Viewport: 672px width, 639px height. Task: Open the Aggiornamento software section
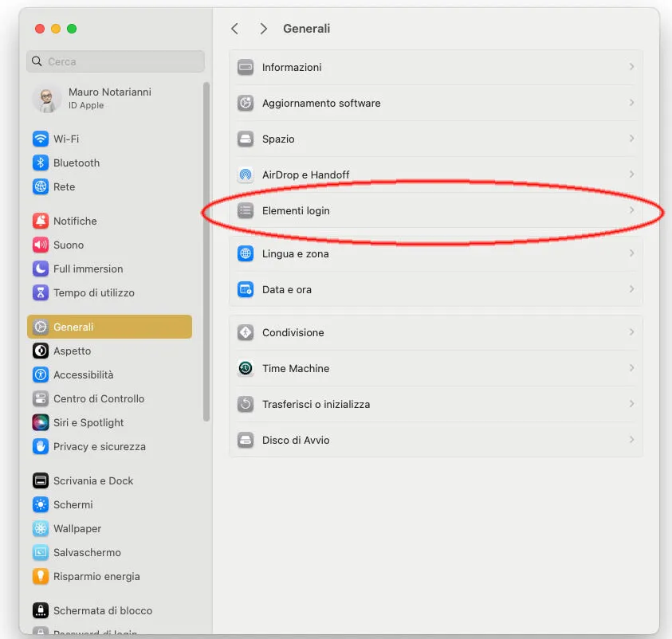coord(436,103)
